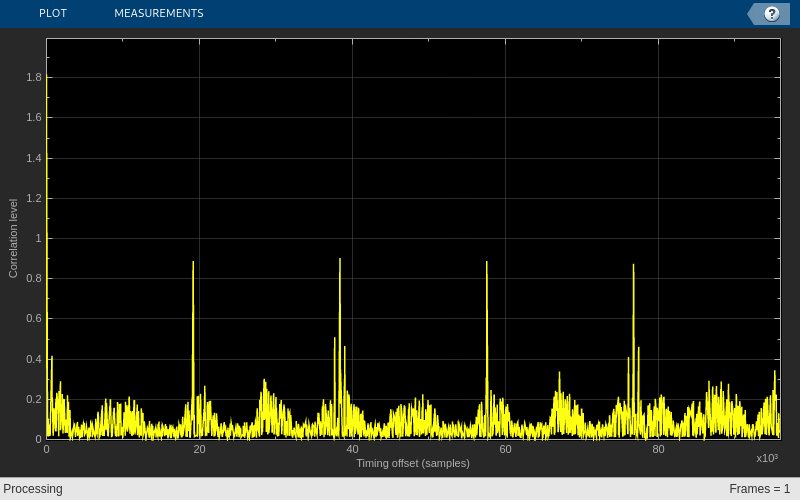800x500 pixels.
Task: Click the correlation peak just before 60
Action: 487,262
